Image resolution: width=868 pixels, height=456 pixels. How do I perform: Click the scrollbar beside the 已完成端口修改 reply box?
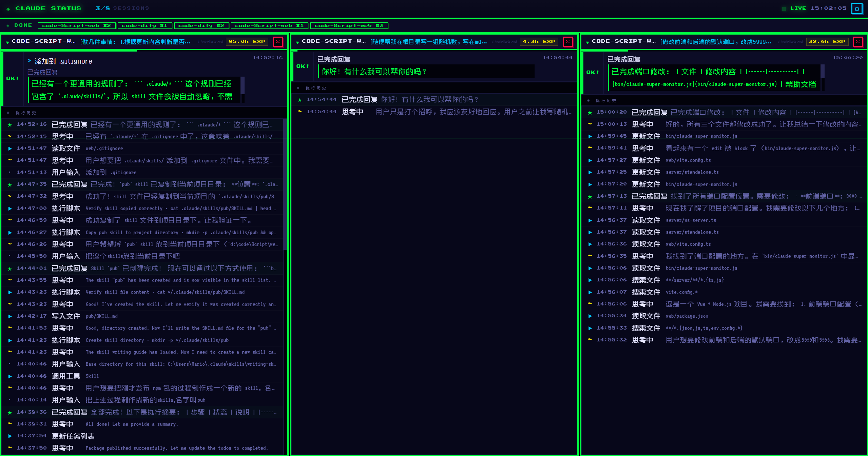pyautogui.click(x=822, y=78)
